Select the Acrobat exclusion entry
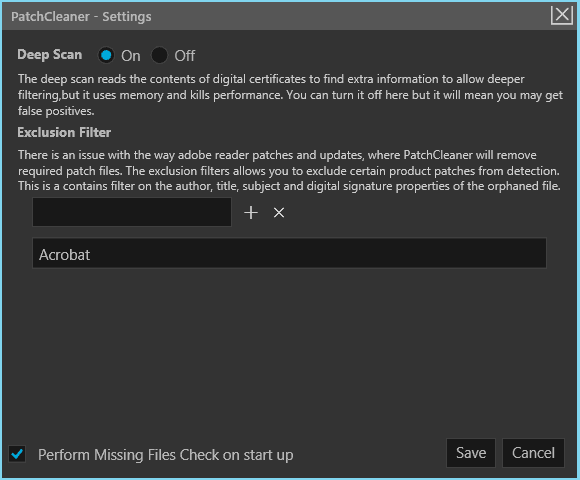Viewport: 580px width, 480px height. [289, 253]
